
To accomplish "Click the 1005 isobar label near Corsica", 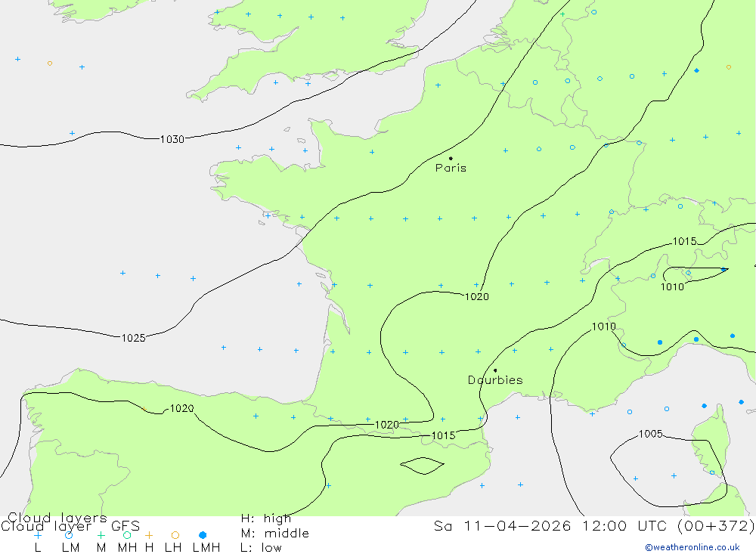I will [651, 434].
